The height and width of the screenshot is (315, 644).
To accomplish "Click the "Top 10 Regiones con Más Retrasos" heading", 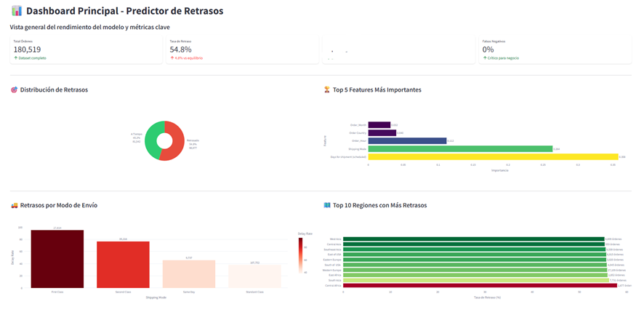I will 380,205.
